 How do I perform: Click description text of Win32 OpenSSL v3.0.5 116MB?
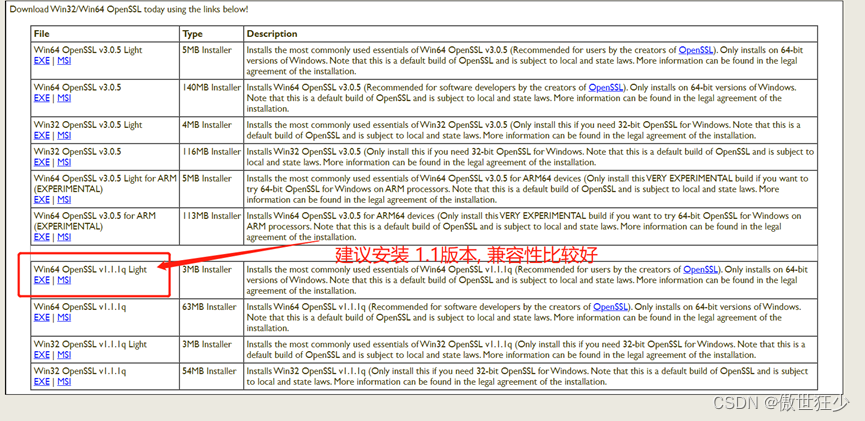coord(530,157)
